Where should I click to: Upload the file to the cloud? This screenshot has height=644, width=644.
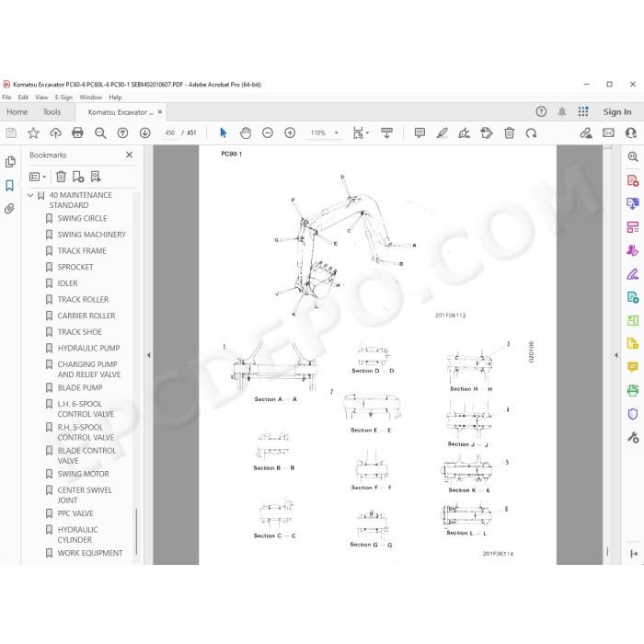[55, 133]
